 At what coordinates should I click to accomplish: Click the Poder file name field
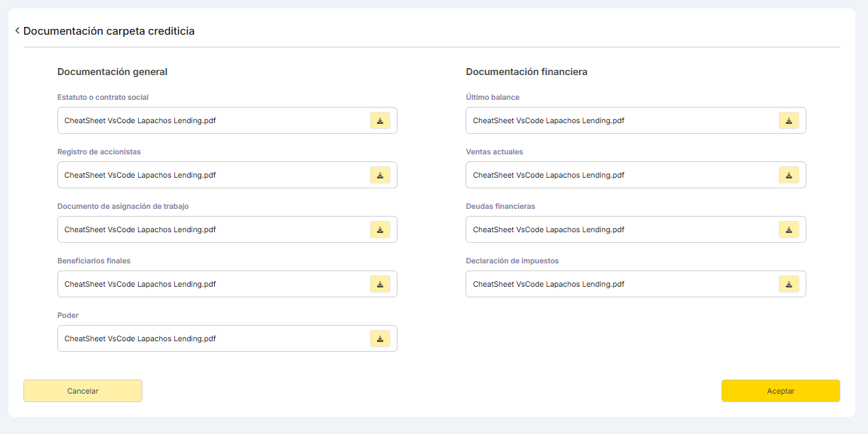pos(213,338)
